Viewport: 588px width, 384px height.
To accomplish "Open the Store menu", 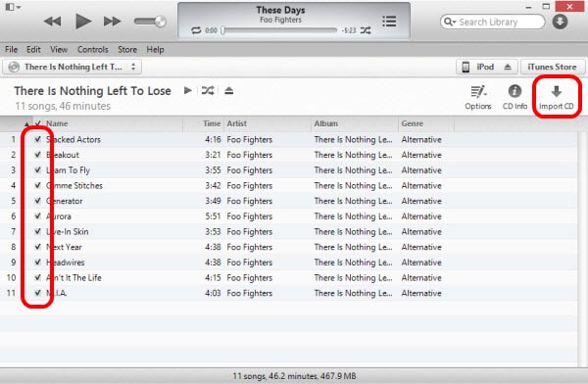I will pos(127,50).
